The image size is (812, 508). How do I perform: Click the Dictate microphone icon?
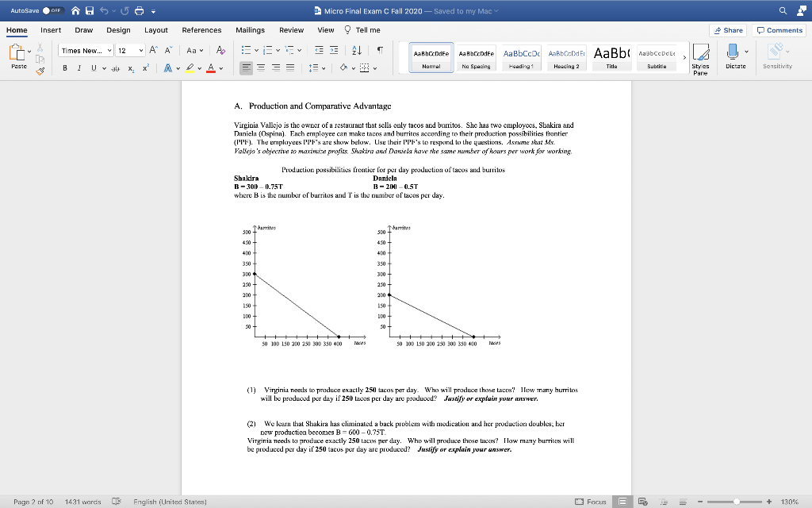click(732, 52)
